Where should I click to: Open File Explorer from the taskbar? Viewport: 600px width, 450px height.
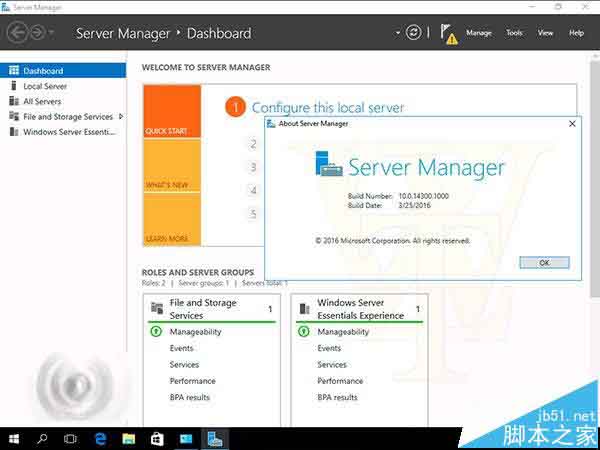click(129, 439)
